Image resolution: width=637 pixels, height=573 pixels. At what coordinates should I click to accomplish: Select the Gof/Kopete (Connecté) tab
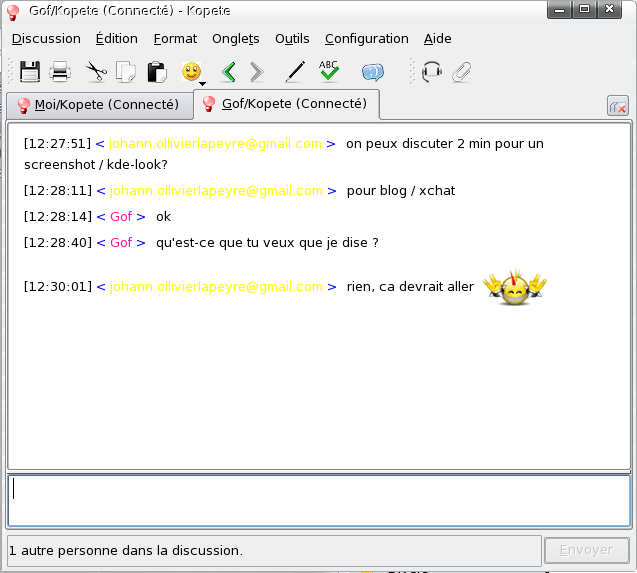pyautogui.click(x=287, y=104)
